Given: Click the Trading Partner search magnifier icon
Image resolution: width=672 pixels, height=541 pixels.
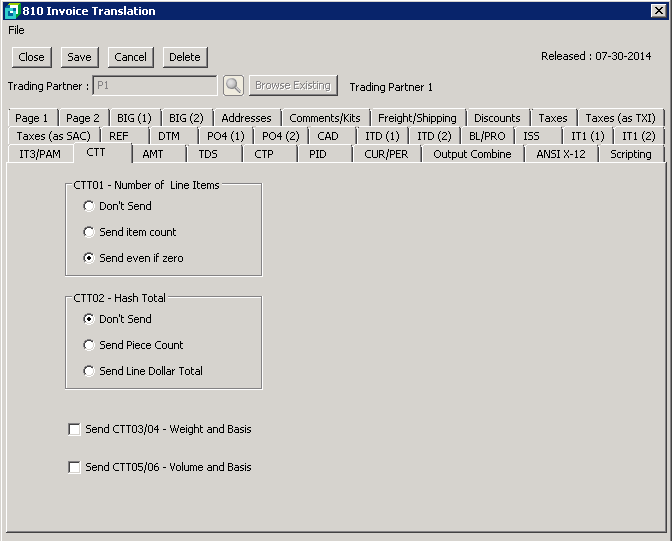Looking at the screenshot, I should tap(233, 86).
